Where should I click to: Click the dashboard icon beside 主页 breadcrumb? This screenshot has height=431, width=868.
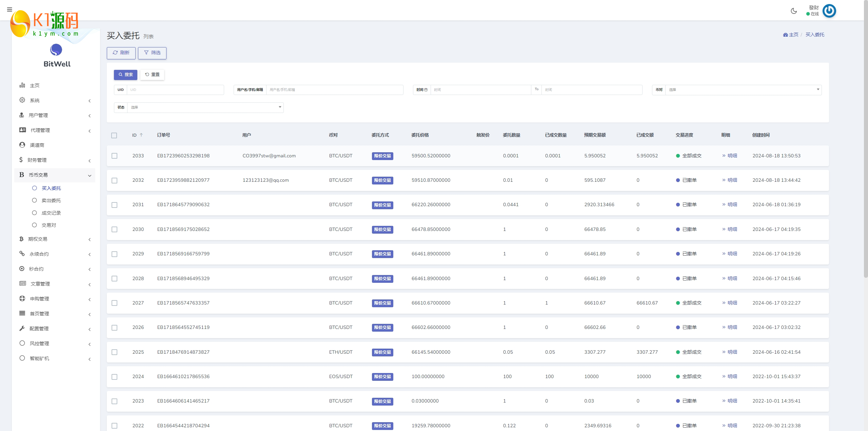(785, 35)
